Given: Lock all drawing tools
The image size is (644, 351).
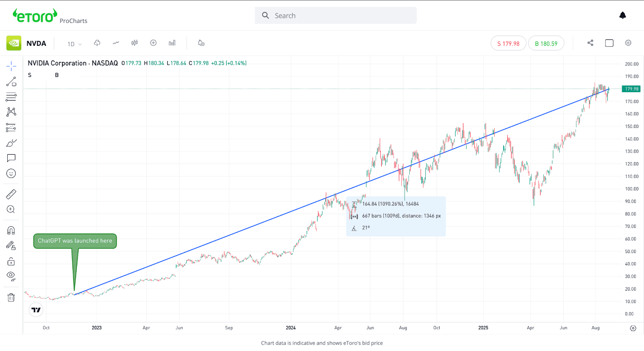Looking at the screenshot, I should click(x=11, y=261).
